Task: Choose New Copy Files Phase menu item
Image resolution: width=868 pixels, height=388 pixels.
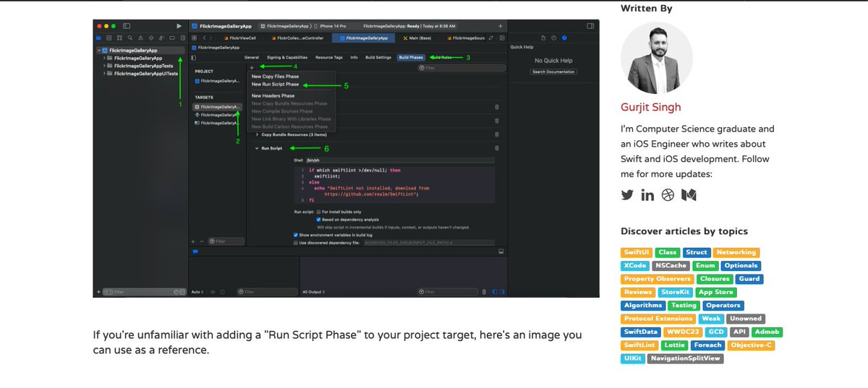Action: [x=275, y=76]
